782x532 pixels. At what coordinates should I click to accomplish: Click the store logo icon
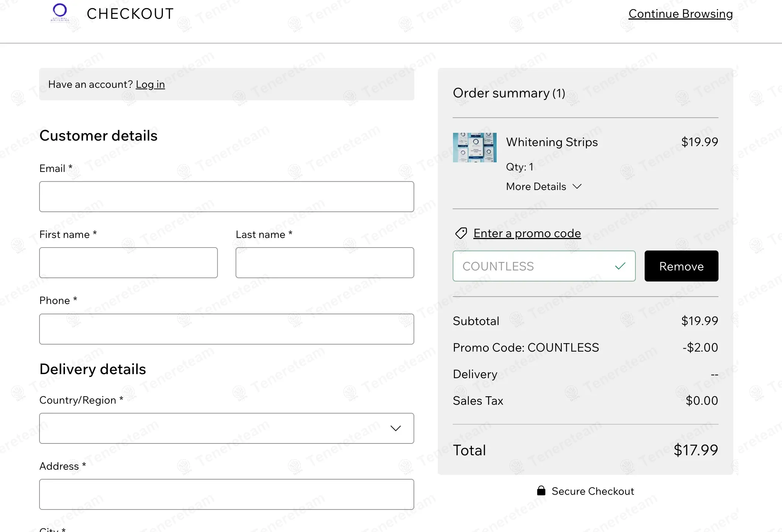(x=60, y=13)
